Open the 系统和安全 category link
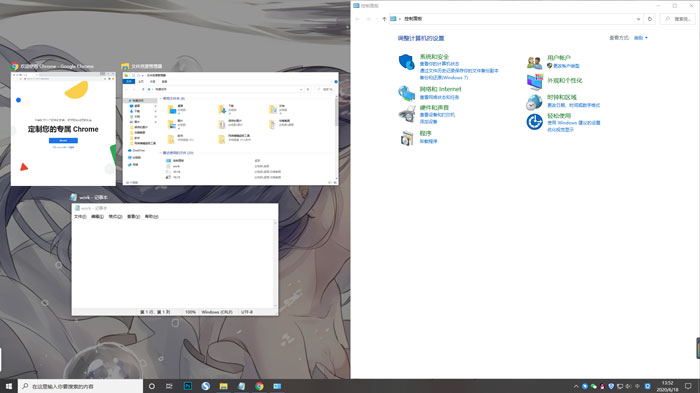This screenshot has width=700, height=393. point(434,57)
